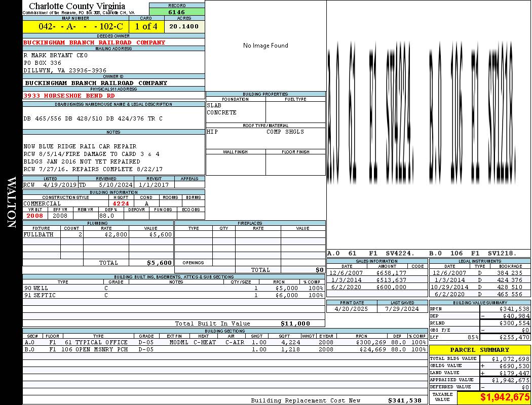Select the listed date 4/19/2019
This screenshot has height=405, width=532.
coord(60,185)
